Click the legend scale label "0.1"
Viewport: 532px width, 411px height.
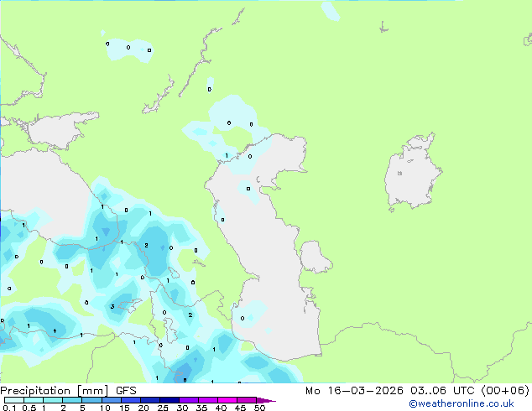(9, 408)
